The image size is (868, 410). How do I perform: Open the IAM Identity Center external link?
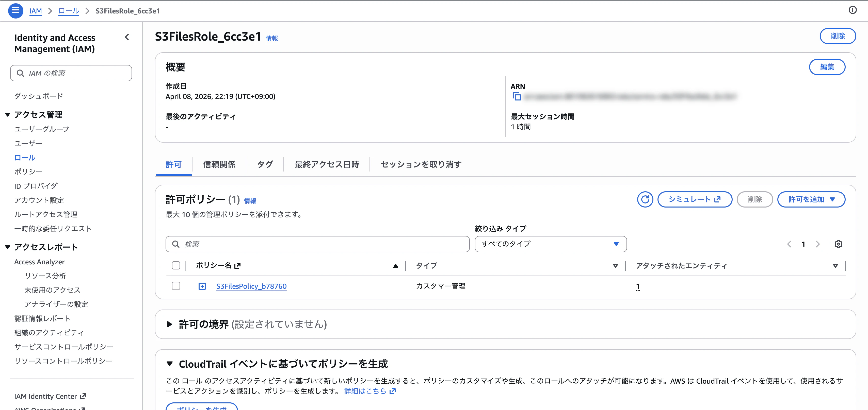coord(50,396)
